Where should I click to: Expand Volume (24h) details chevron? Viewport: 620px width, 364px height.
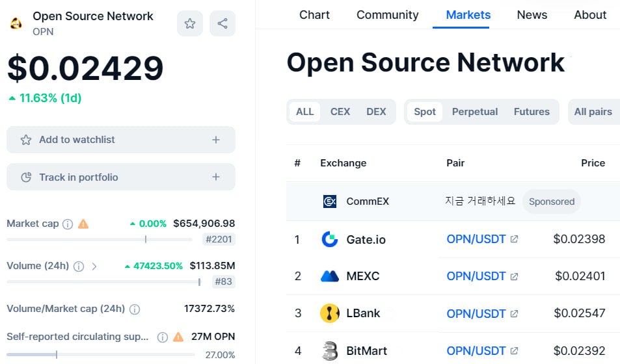(94, 266)
